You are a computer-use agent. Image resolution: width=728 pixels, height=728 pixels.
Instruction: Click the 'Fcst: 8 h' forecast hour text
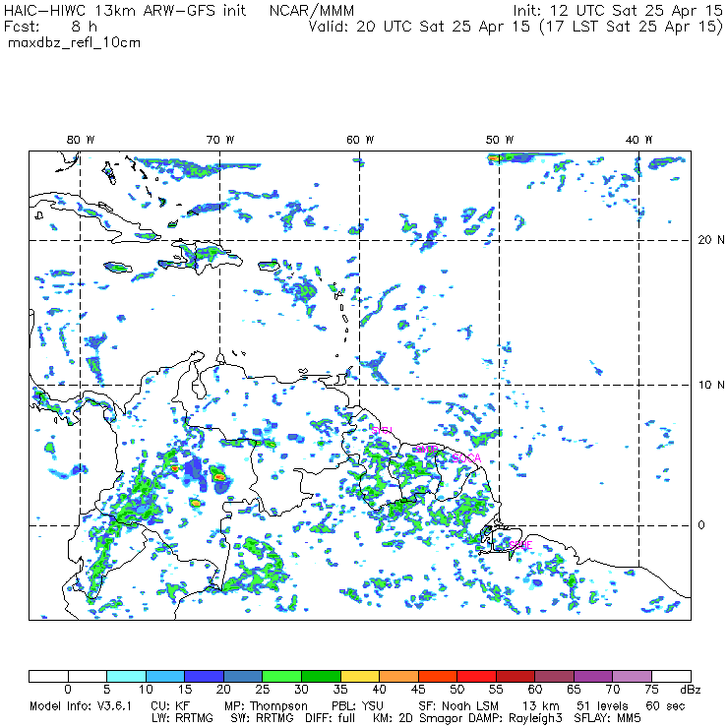click(50, 26)
